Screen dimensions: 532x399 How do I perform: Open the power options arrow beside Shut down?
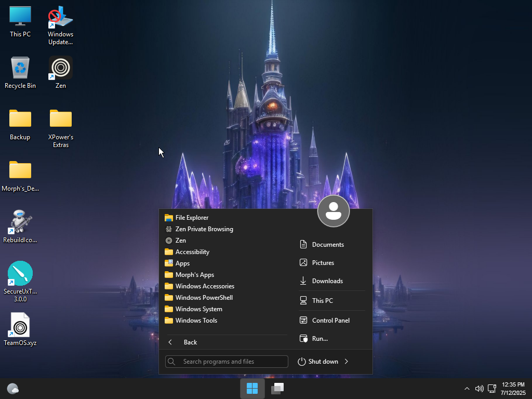347,362
